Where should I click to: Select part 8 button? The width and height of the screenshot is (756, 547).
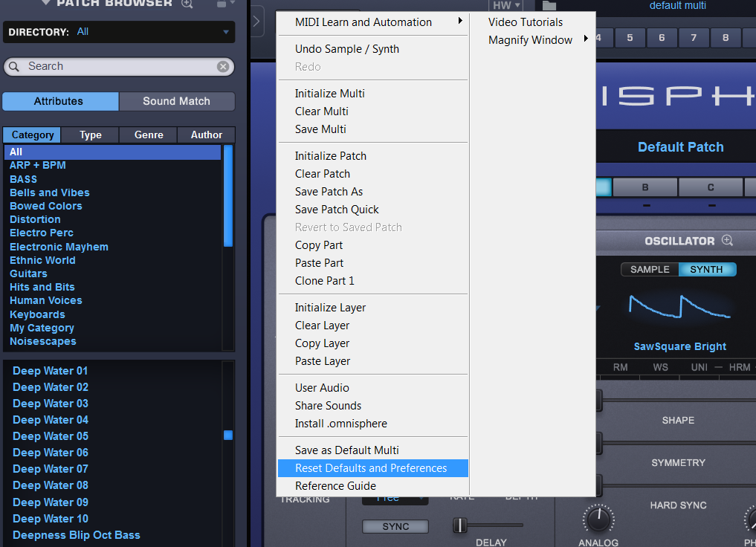pyautogui.click(x=725, y=38)
